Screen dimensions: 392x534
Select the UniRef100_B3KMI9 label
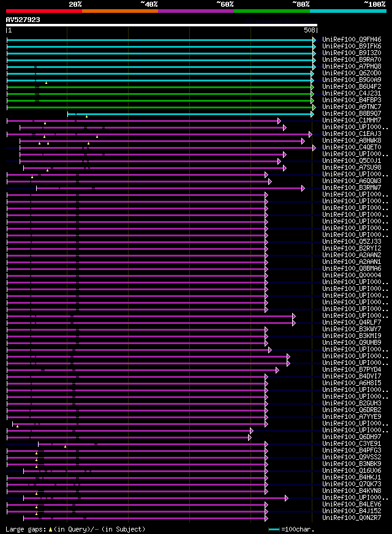point(352,336)
